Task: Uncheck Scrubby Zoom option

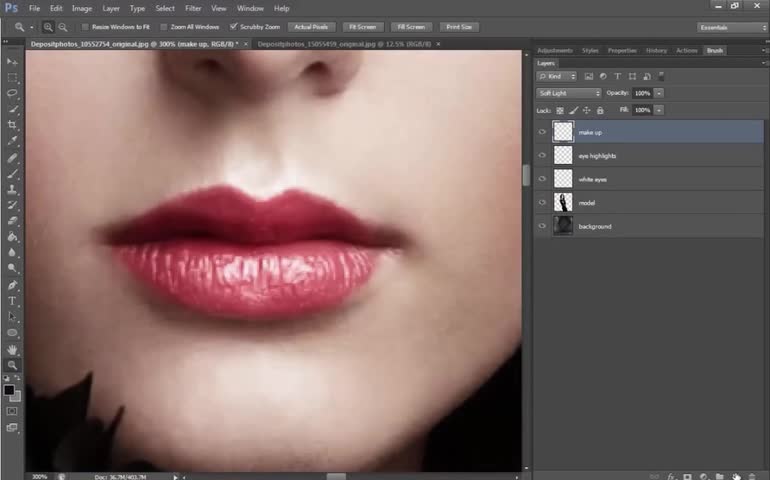Action: 234,27
